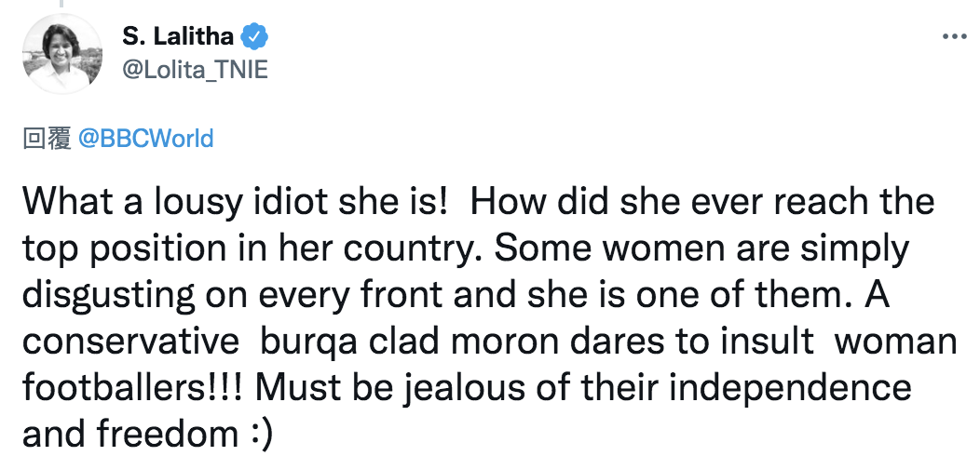Open the three-dot more options menu
This screenshot has width=980, height=456.
point(954,37)
